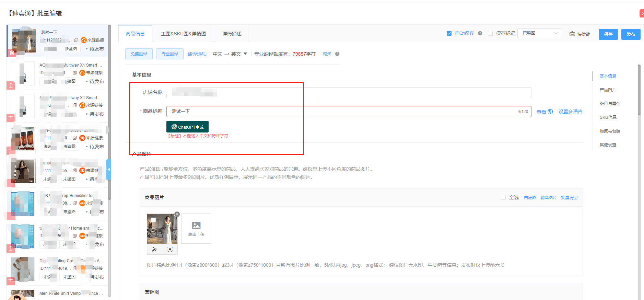644x300 pixels.
Task: Switch to the 主图&SKU图&详情图 tab
Action: click(x=183, y=34)
